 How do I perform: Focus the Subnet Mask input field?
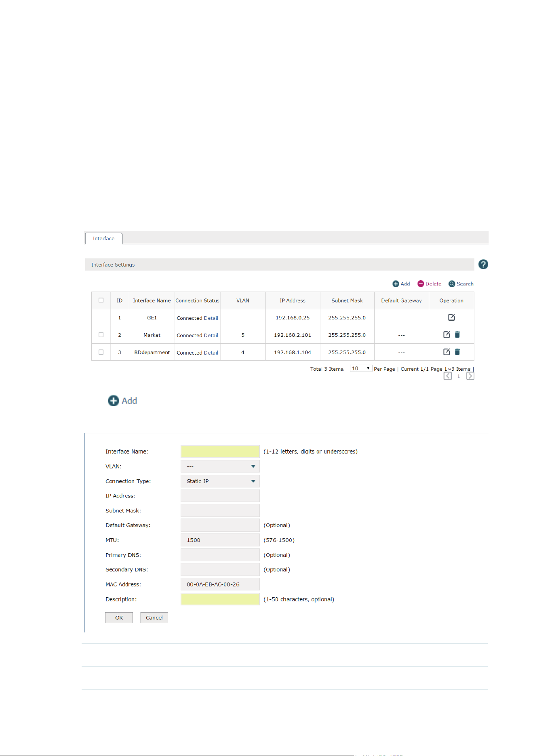click(220, 510)
